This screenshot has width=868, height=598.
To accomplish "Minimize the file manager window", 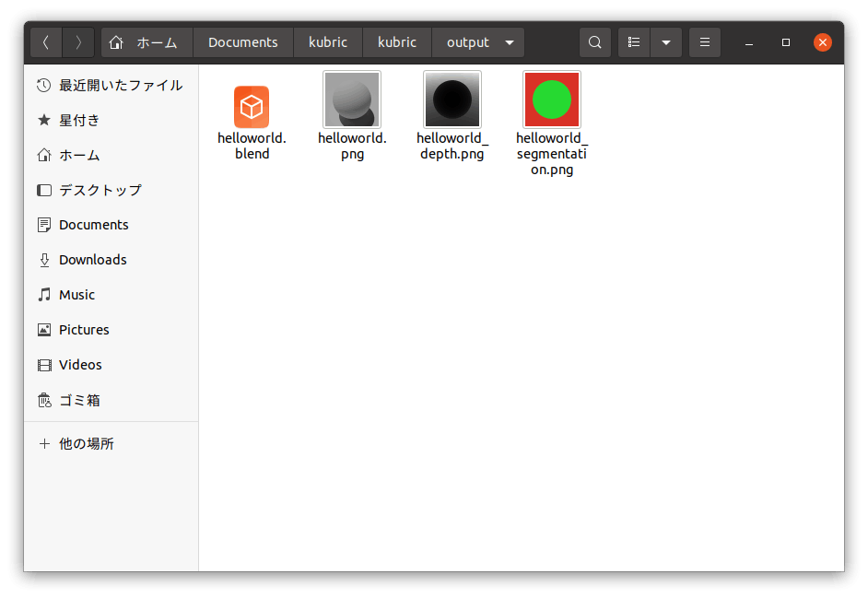I will (749, 42).
